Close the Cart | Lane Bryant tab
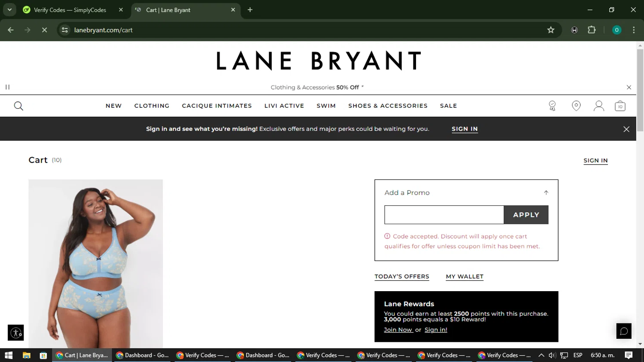The image size is (644, 362). 233,10
